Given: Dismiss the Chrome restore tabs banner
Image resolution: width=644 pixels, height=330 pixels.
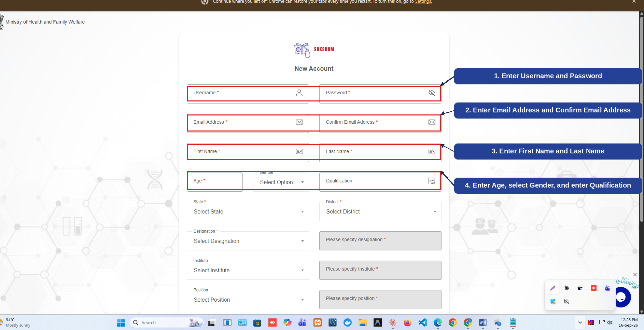Looking at the screenshot, I should [x=634, y=2].
